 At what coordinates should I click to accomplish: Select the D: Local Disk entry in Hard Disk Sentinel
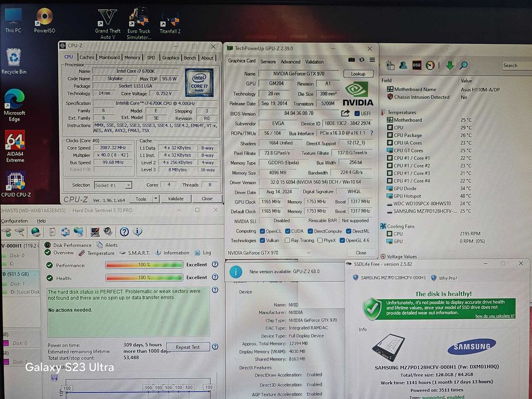(x=21, y=291)
